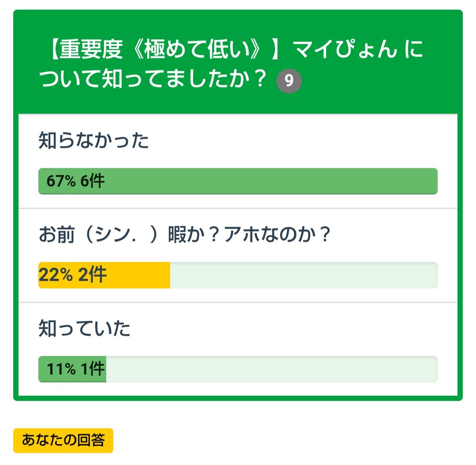Click the 67% 6件 result text

[75, 181]
